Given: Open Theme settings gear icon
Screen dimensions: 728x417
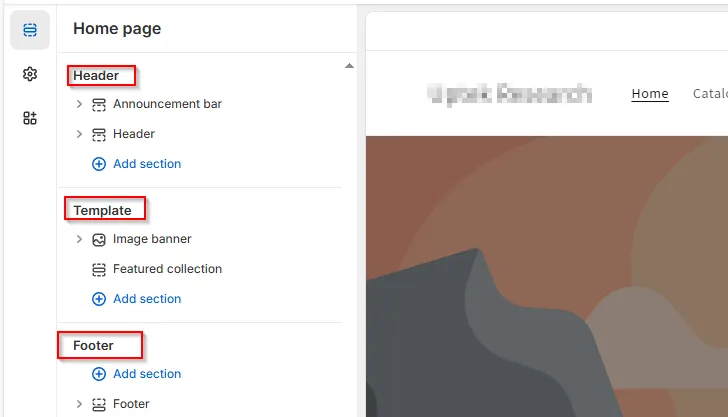Looking at the screenshot, I should (x=30, y=74).
